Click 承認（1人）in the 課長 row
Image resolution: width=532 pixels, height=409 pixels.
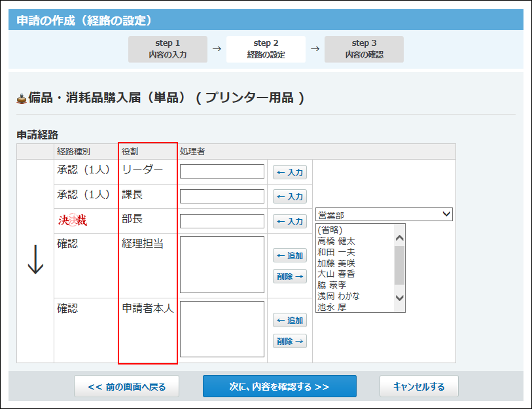click(x=84, y=194)
